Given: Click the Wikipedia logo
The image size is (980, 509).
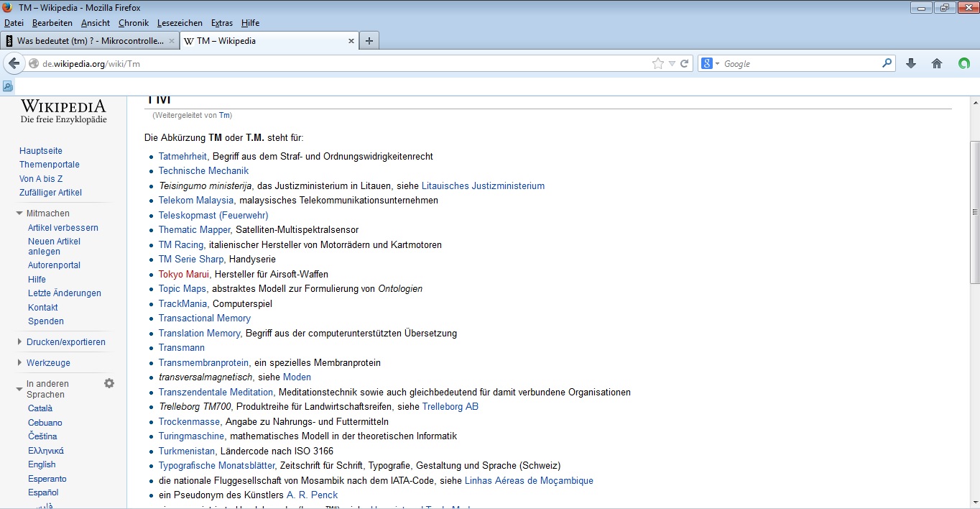Looking at the screenshot, I should point(63,111).
